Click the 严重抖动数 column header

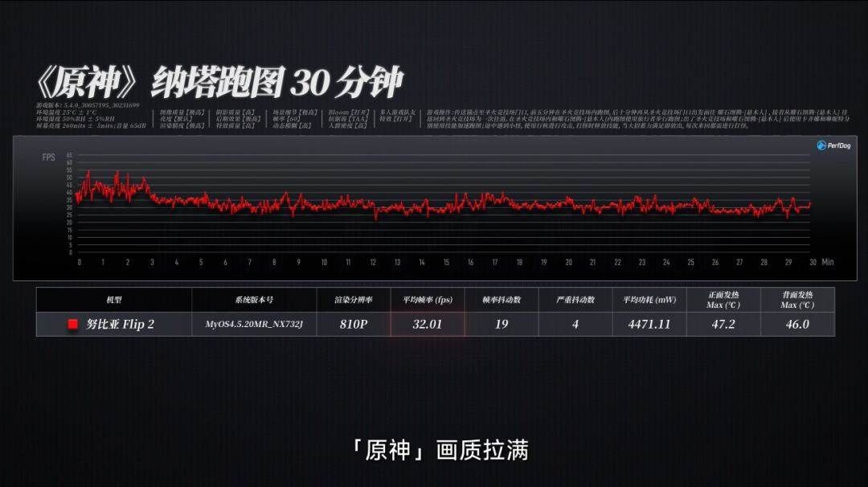click(575, 300)
